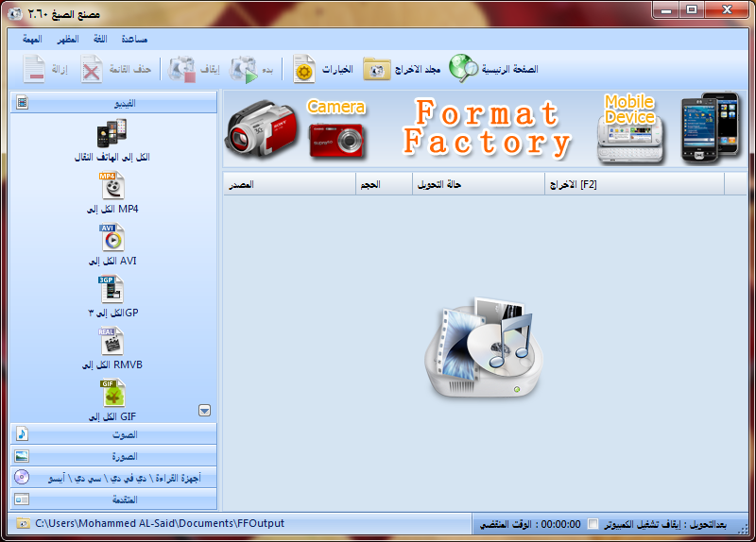Click the FFOutput folder path in status bar
Screen dimensions: 756x542
click(160, 523)
